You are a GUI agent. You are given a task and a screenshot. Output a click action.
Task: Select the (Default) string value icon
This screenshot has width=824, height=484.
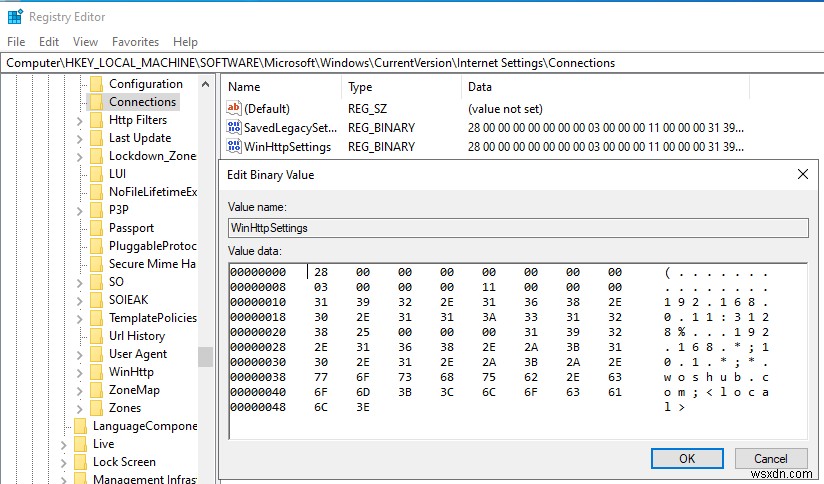234,108
